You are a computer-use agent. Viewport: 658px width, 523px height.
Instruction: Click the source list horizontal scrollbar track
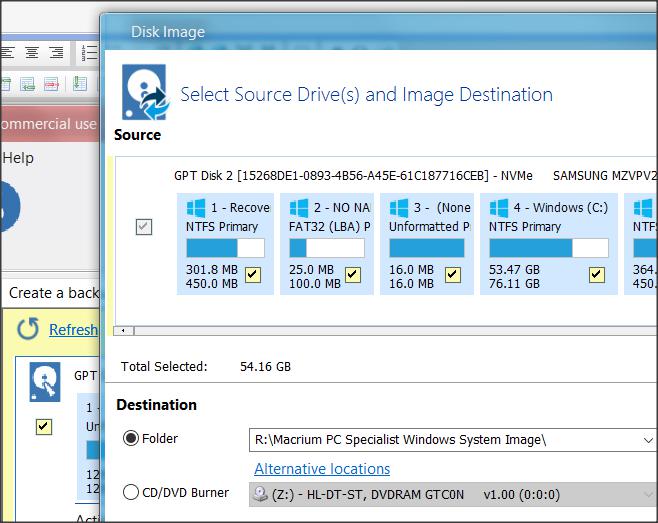coord(394,331)
